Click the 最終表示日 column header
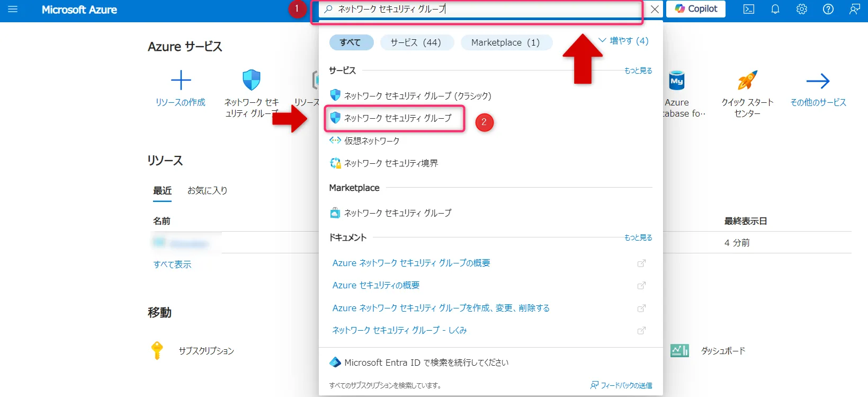Image resolution: width=868 pixels, height=397 pixels. click(746, 221)
